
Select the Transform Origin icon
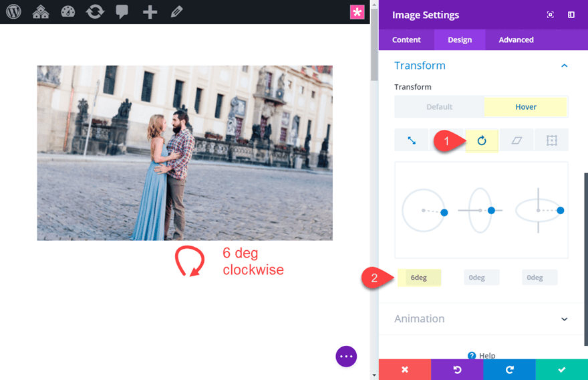[551, 140]
